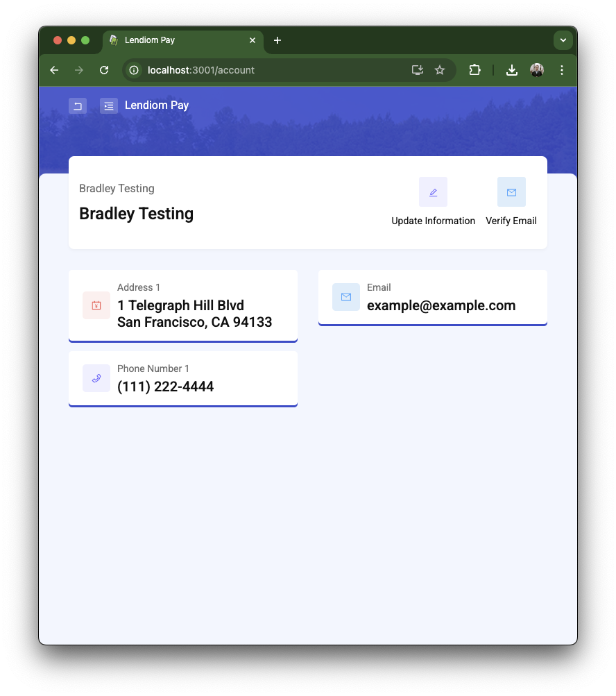Image resolution: width=616 pixels, height=696 pixels.
Task: Expand the tab search dropdown arrow
Action: (x=563, y=40)
